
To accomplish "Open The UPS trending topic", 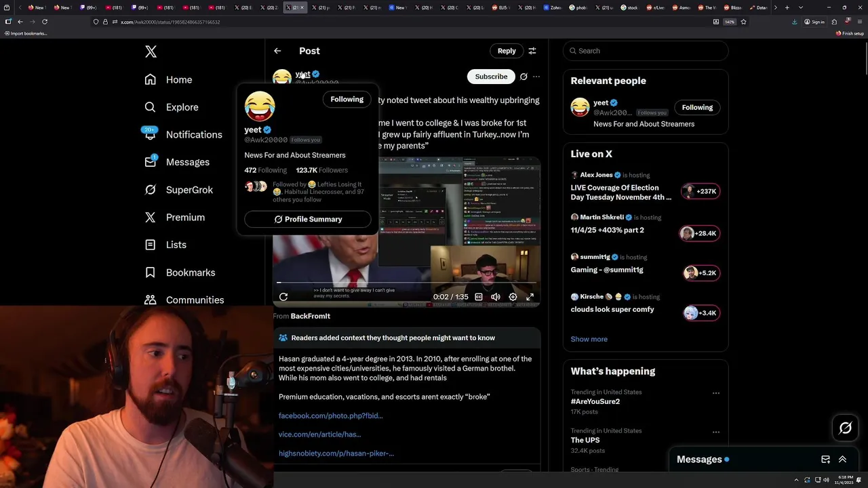I will pyautogui.click(x=585, y=440).
